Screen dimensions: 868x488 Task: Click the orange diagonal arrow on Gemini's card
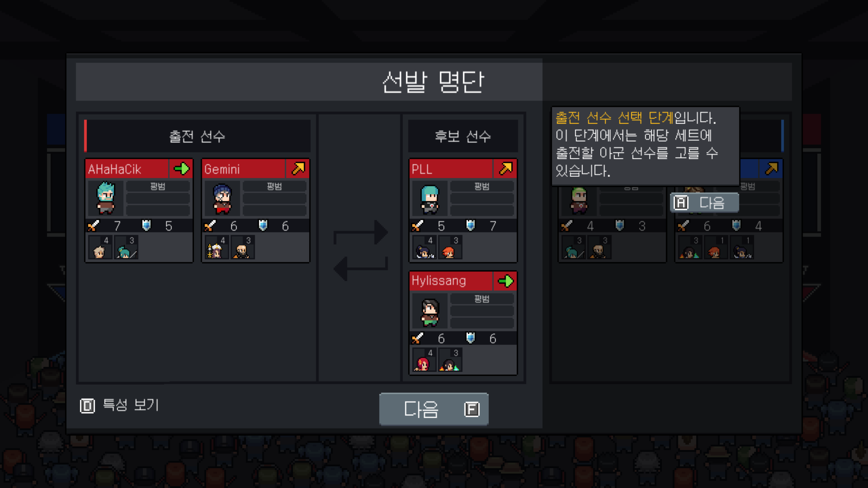click(x=298, y=169)
